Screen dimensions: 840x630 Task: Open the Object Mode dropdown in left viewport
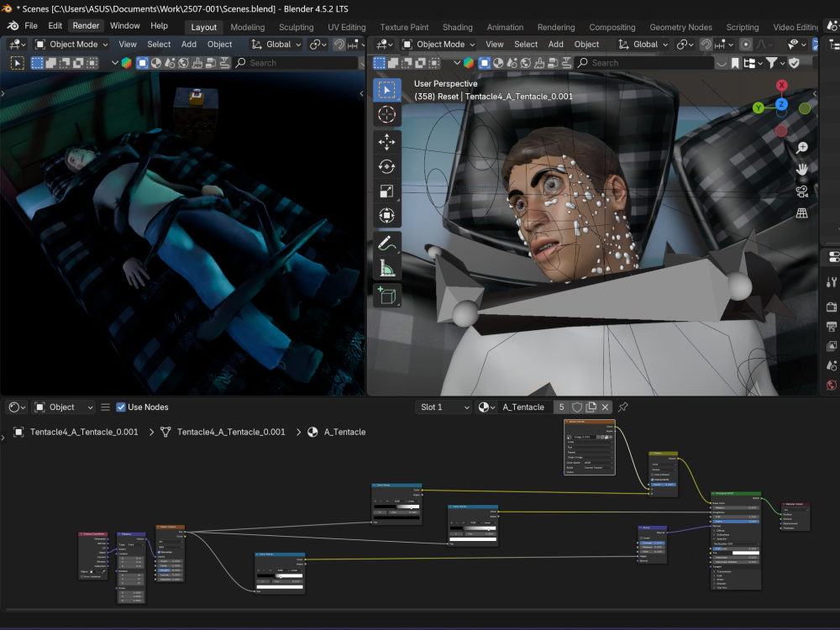[71, 45]
